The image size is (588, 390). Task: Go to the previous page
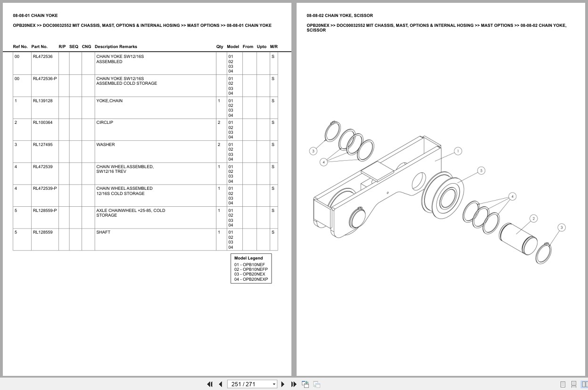(220, 384)
